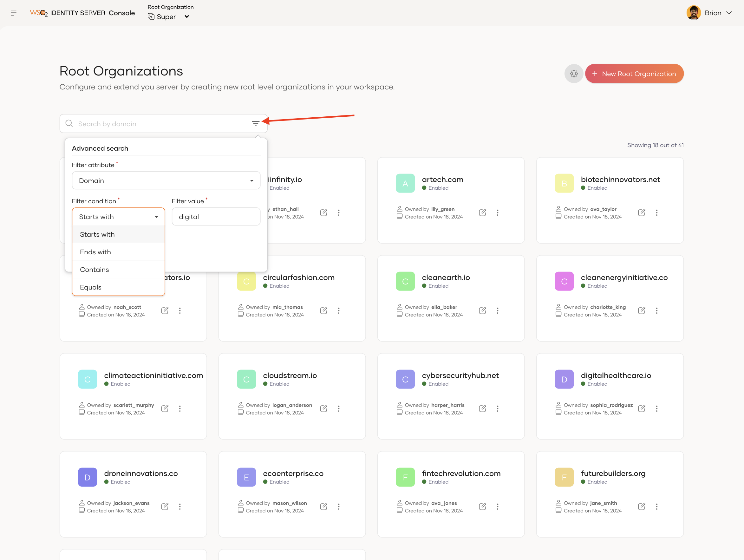Open the ecoenterprise.co organization

pyautogui.click(x=293, y=473)
